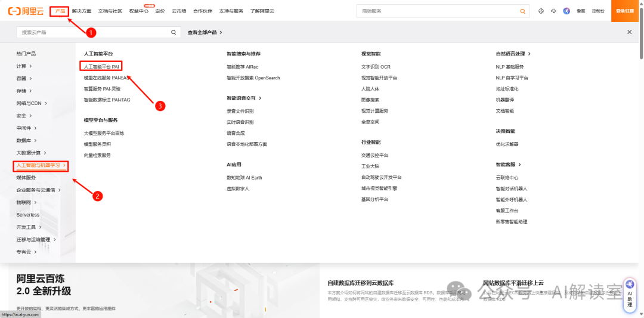
Task: Expand the 中间件 category
Action: click(27, 128)
